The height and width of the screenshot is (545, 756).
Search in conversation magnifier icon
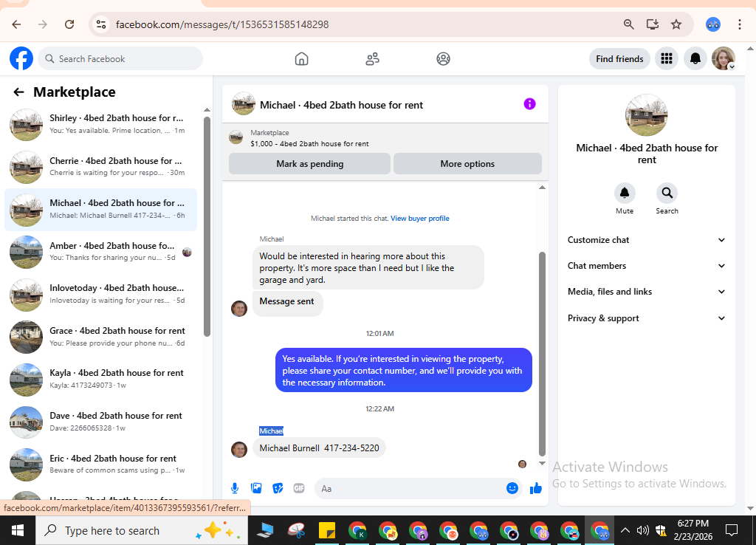point(667,193)
